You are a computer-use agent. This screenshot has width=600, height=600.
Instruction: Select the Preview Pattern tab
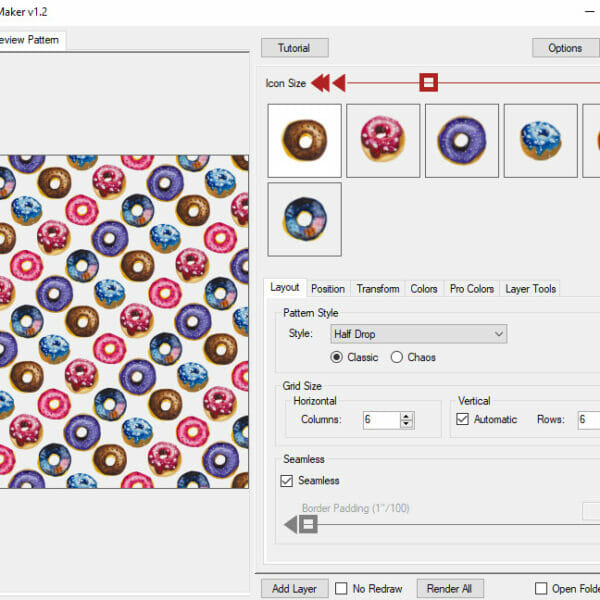click(x=31, y=40)
